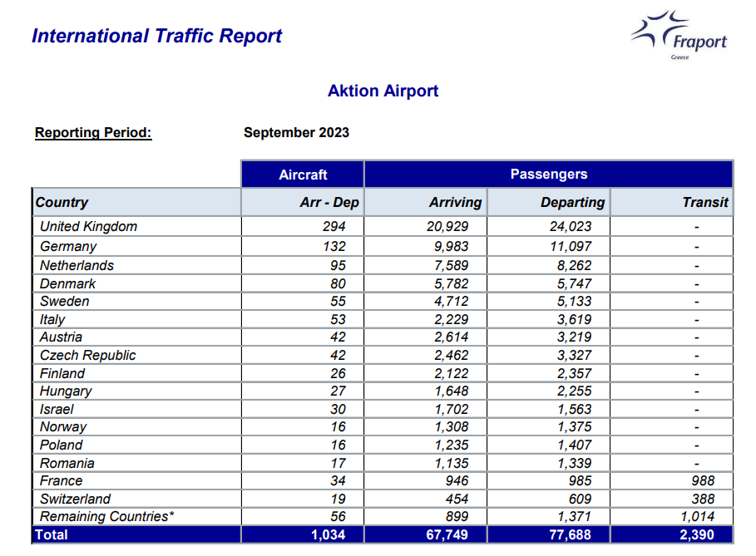Click Switzerland's aircraft count 19
The width and height of the screenshot is (756, 556).
click(338, 499)
